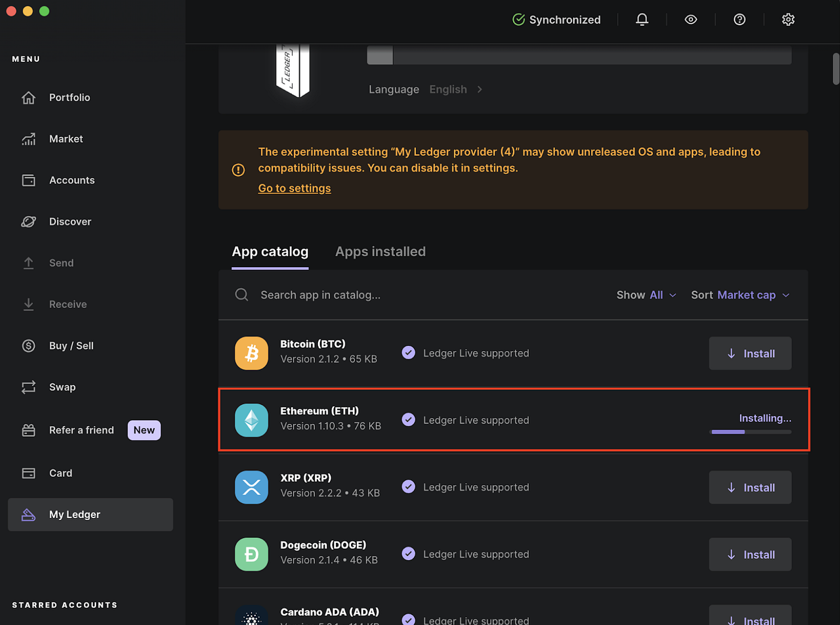Toggle discreet mode eye icon
Viewport: 840px width, 625px height.
click(691, 20)
